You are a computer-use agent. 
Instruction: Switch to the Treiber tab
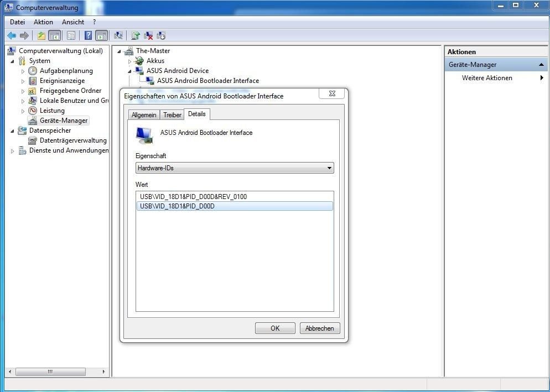pos(172,114)
